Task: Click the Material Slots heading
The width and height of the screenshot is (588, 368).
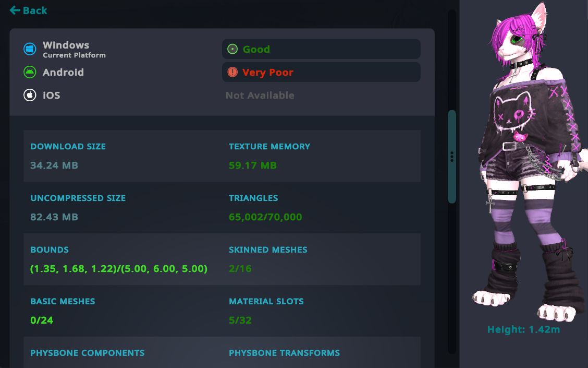Action: coord(266,301)
